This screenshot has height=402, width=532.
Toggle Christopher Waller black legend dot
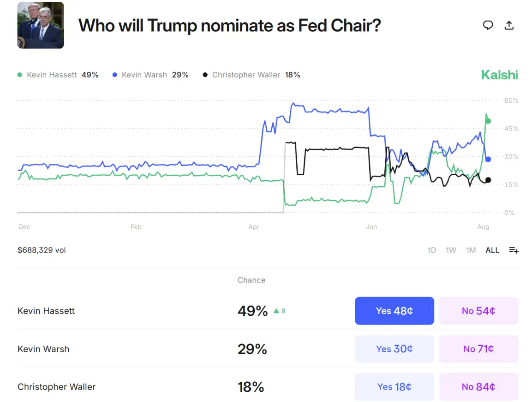coord(205,75)
